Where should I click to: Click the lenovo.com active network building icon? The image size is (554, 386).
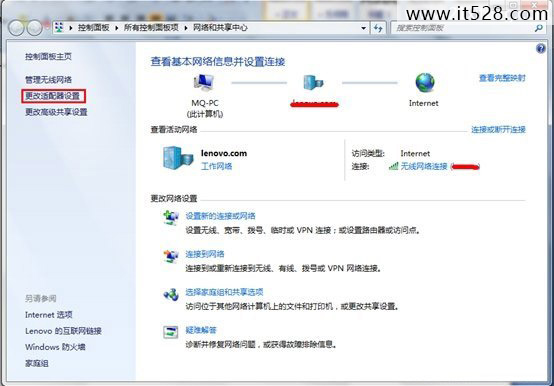pyautogui.click(x=178, y=158)
